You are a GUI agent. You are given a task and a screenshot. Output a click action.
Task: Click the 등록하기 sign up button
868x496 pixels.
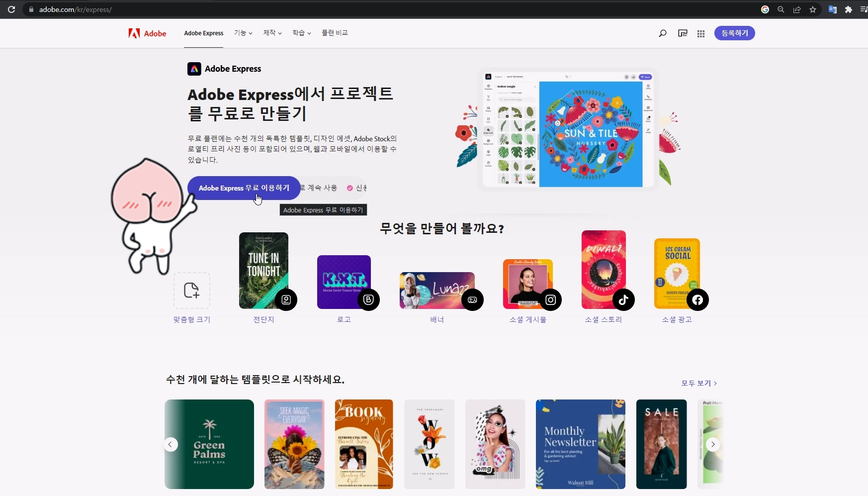tap(734, 33)
